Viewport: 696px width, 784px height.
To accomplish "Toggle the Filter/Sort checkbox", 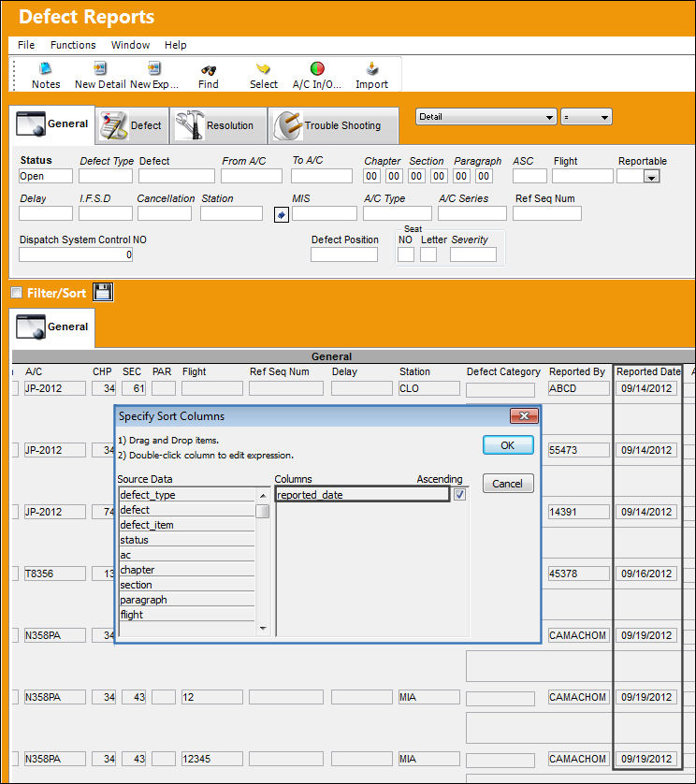I will tap(17, 293).
